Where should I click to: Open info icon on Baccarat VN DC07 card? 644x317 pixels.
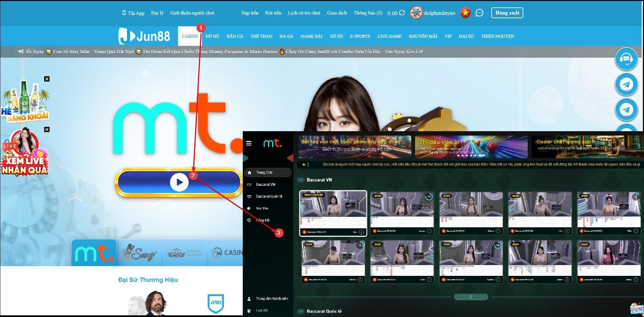[x=429, y=280]
